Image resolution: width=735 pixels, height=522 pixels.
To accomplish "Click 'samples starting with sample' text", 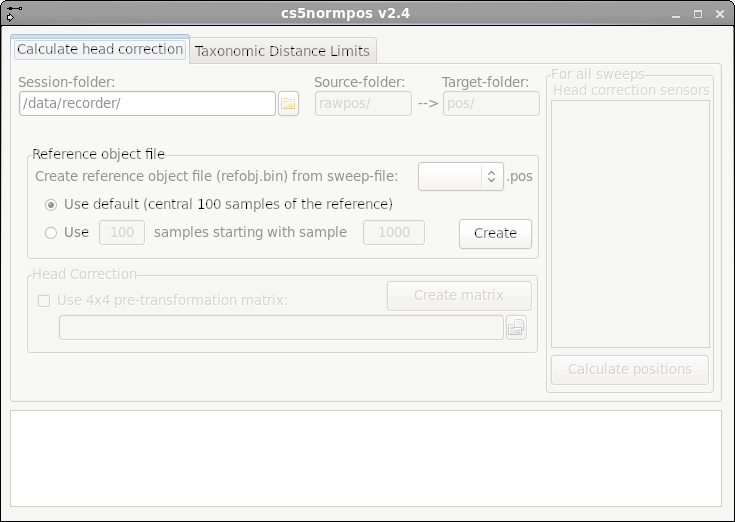I will coord(250,232).
